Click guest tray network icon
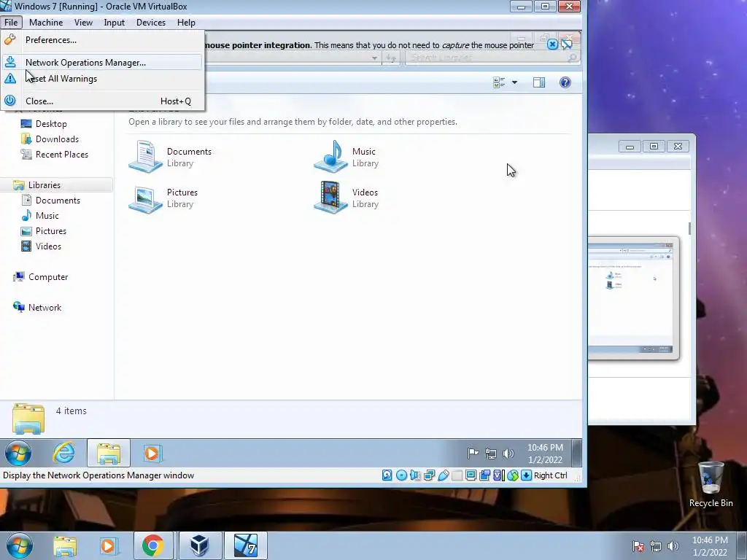 tap(491, 454)
